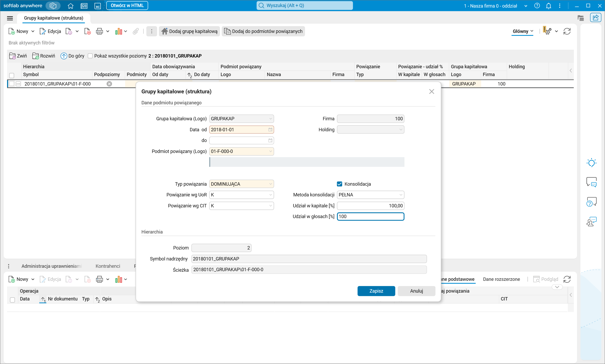
Task: Open the 'Dane rozszerzone' tab
Action: (x=501, y=279)
